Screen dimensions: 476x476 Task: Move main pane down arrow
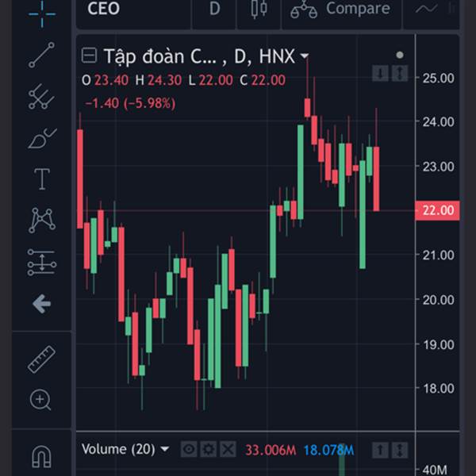pyautogui.click(x=380, y=73)
